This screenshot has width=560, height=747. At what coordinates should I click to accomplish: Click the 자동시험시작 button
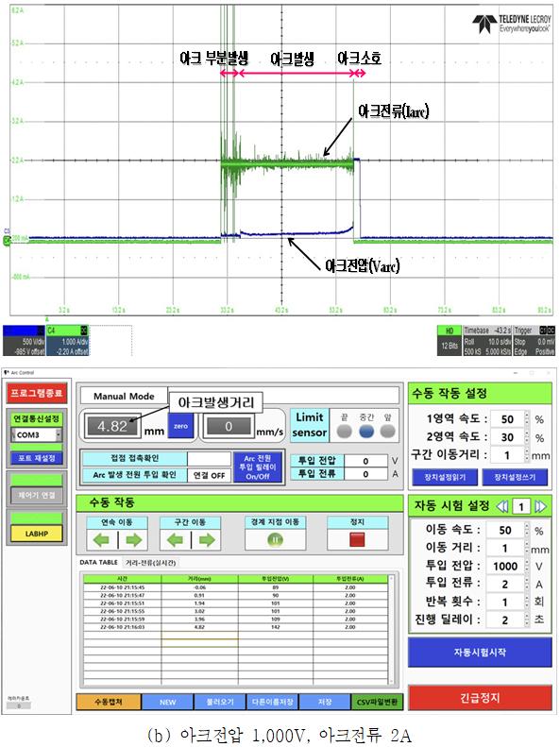tap(480, 653)
